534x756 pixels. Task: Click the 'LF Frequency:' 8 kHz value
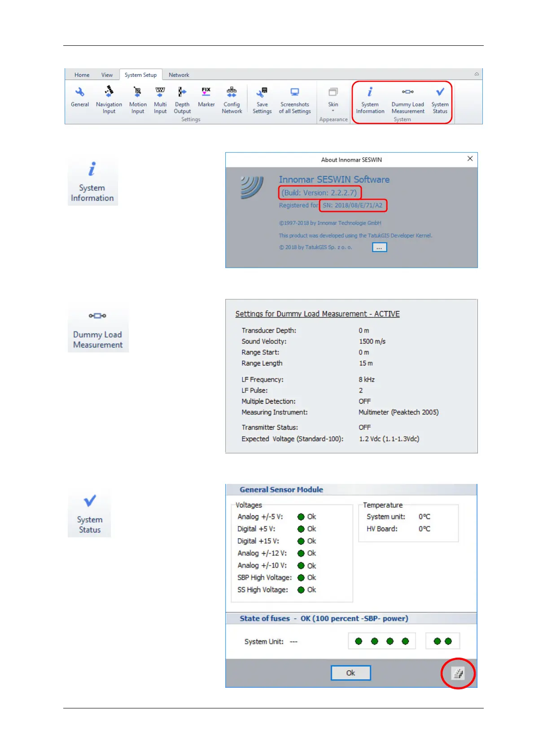(367, 379)
